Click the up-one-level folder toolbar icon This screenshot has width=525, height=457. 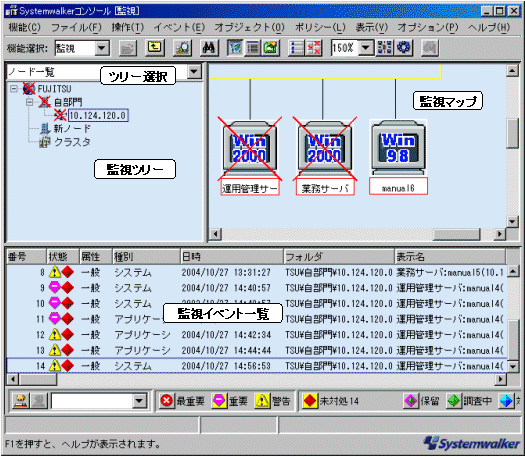point(155,48)
